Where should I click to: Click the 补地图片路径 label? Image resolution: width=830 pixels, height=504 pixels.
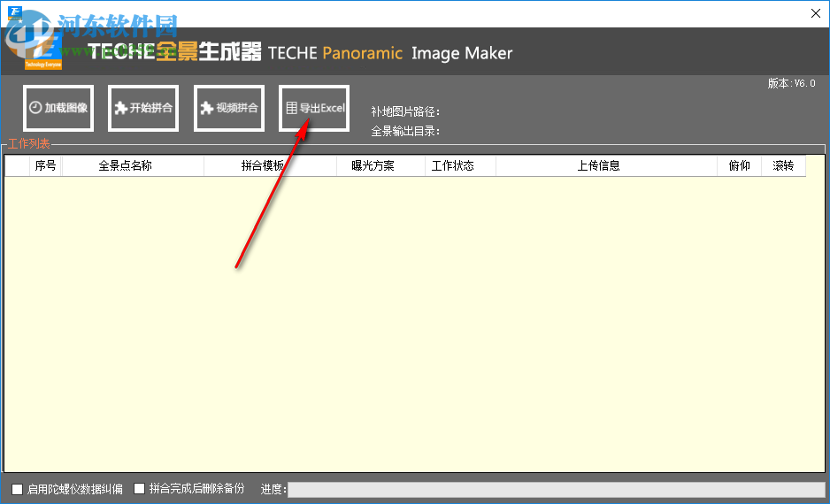click(x=405, y=112)
